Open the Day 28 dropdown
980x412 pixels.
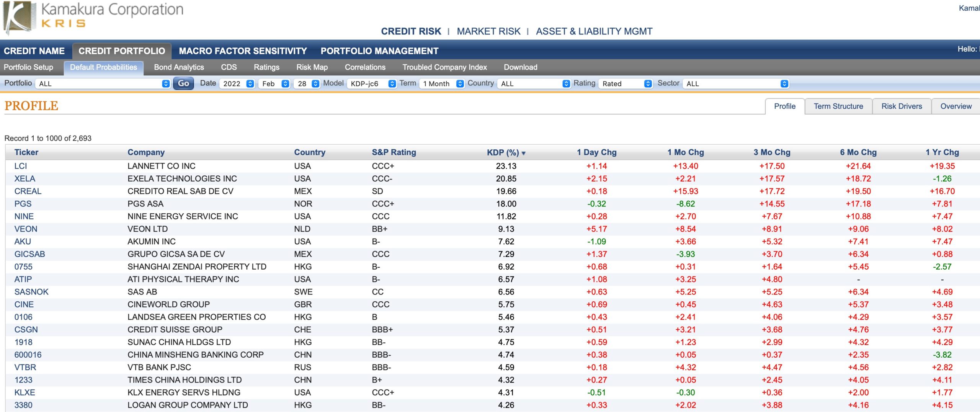click(x=307, y=83)
